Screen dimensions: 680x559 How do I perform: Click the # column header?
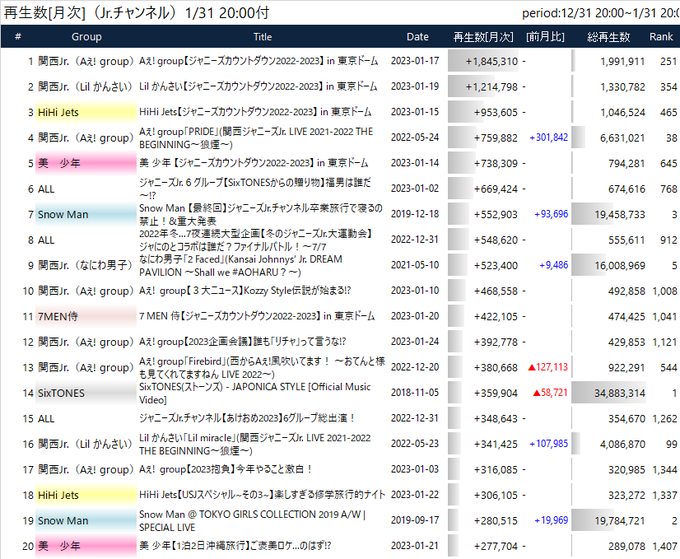pyautogui.click(x=18, y=37)
